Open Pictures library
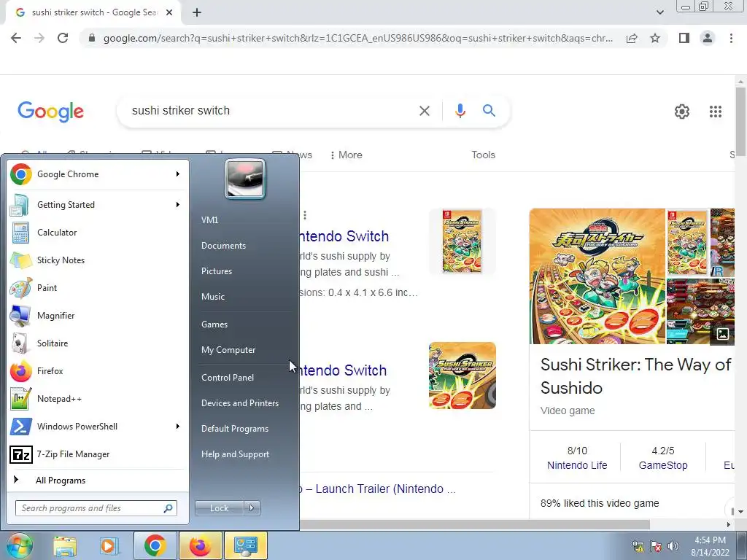This screenshot has height=560, width=747. [217, 271]
